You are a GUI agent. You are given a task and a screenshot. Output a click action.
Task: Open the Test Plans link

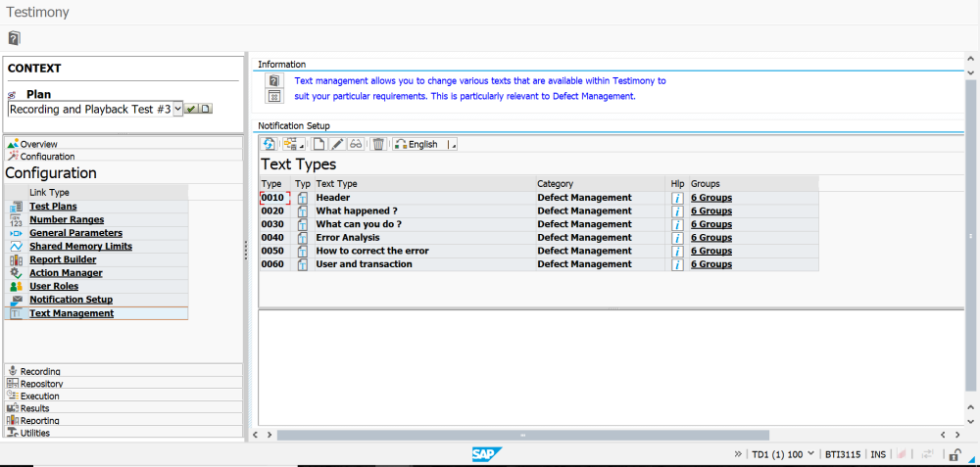(53, 206)
